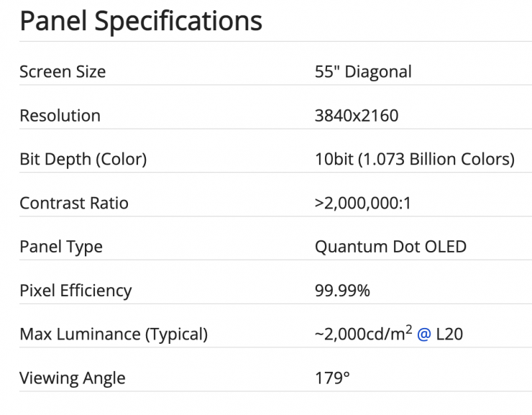532x415 pixels.
Task: Click the 10bit text value
Action: [334, 160]
